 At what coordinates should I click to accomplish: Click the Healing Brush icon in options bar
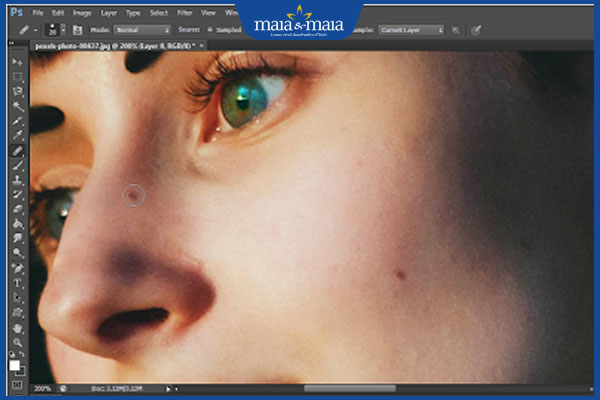24,30
